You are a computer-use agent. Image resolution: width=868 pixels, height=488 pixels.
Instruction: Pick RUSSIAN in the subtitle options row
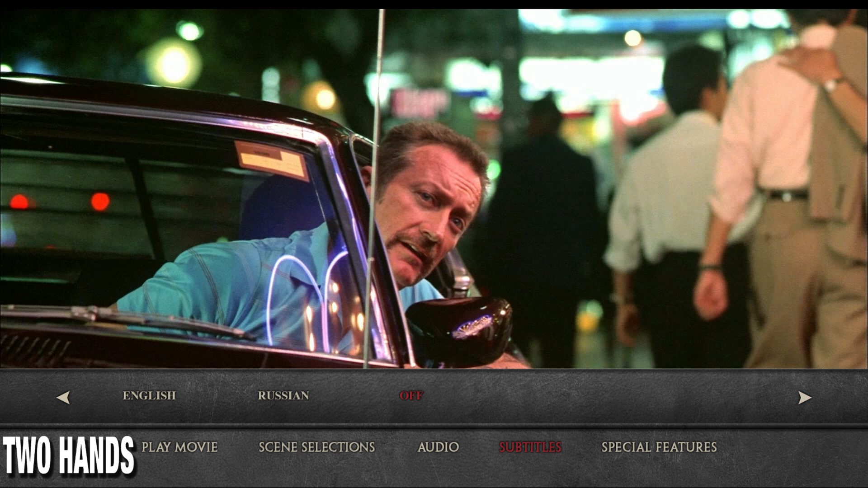point(283,395)
